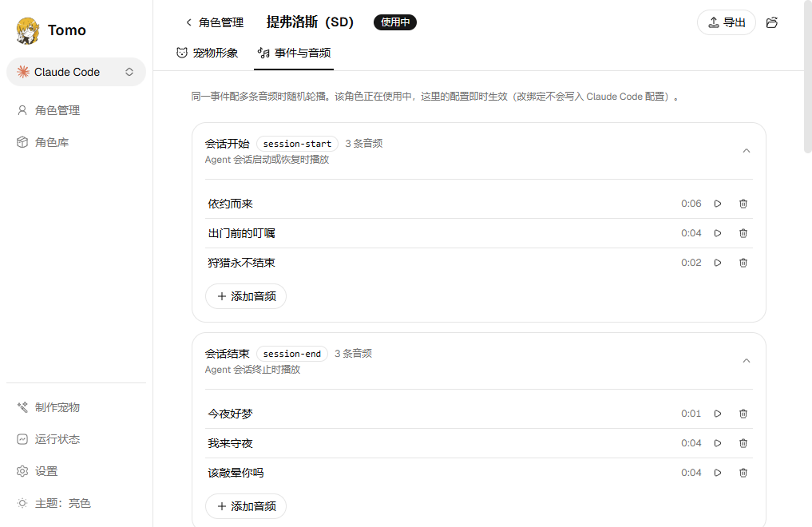812x527 pixels.
Task: Open 制作宠物 in the sidebar
Action: (76, 407)
